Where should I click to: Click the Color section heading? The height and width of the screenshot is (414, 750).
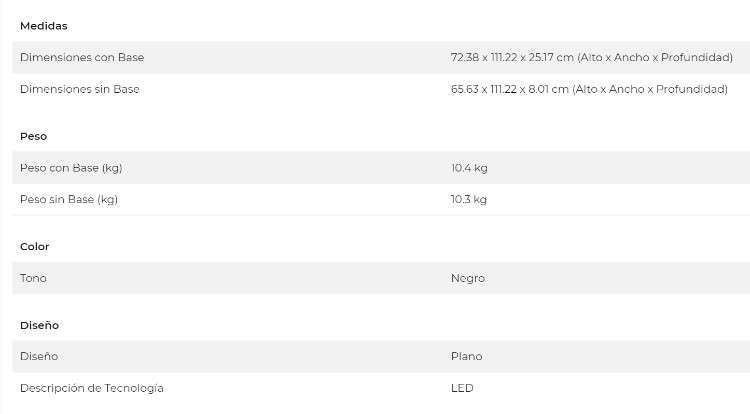pyautogui.click(x=35, y=246)
